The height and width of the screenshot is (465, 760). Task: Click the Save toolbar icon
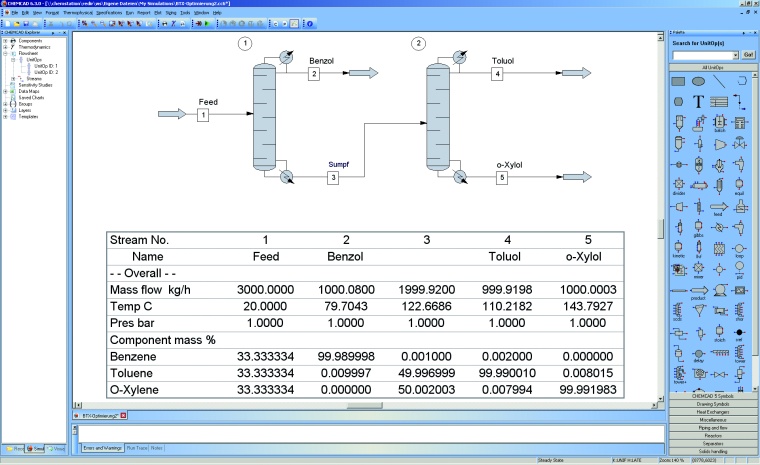click(26, 23)
